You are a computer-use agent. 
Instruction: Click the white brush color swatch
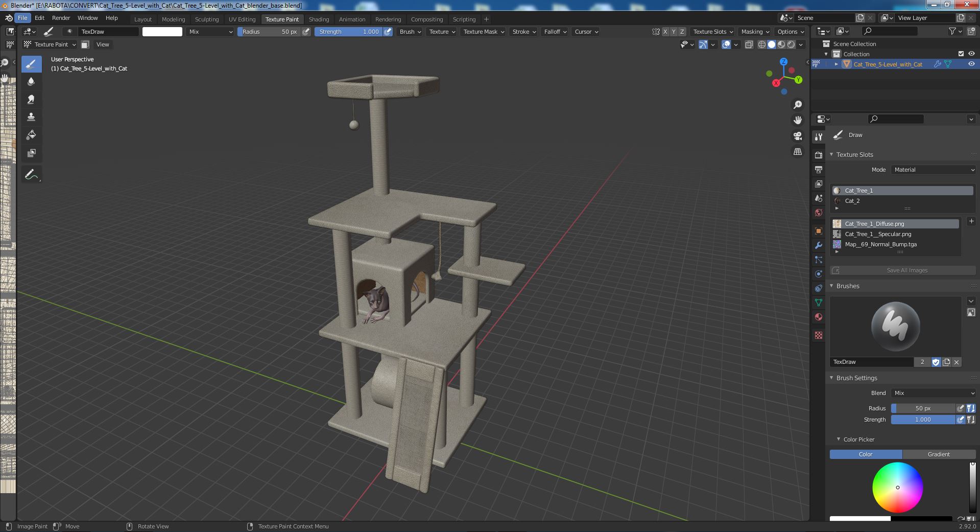coord(162,32)
